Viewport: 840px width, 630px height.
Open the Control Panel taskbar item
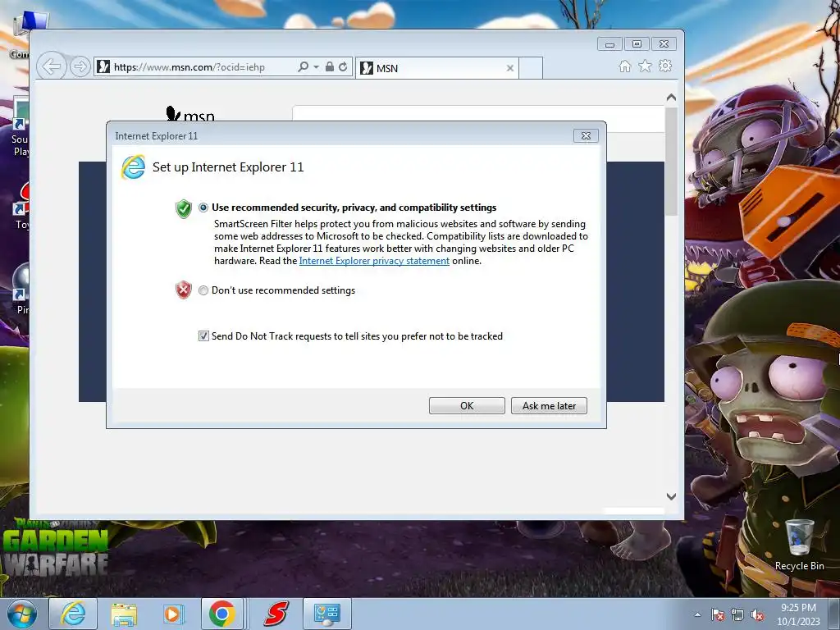326,614
